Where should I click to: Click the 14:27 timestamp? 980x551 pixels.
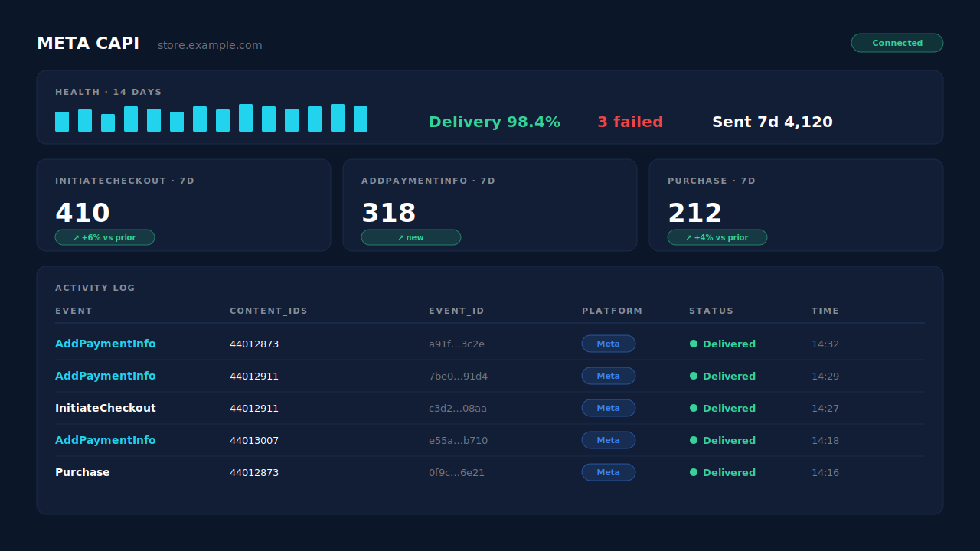point(825,408)
